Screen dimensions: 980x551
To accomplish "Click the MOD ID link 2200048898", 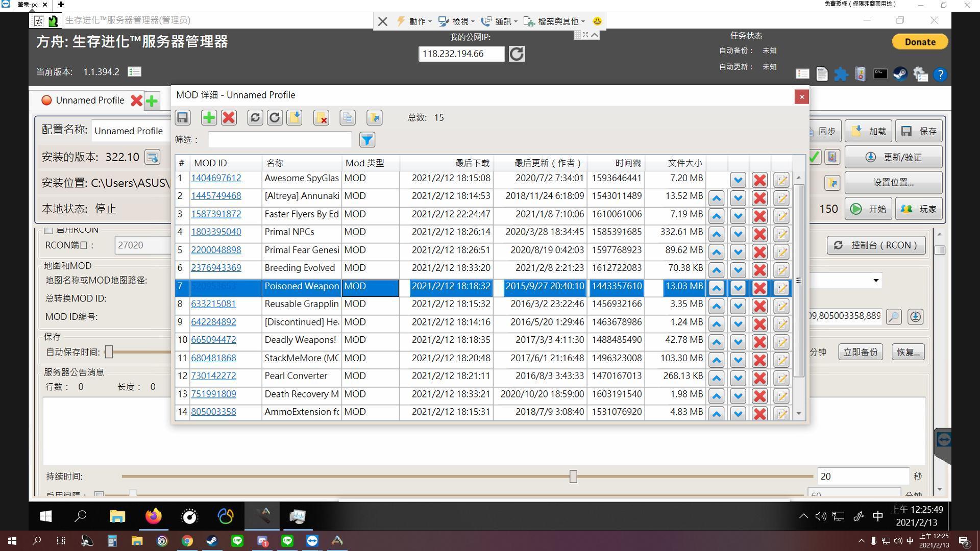I will coord(215,249).
